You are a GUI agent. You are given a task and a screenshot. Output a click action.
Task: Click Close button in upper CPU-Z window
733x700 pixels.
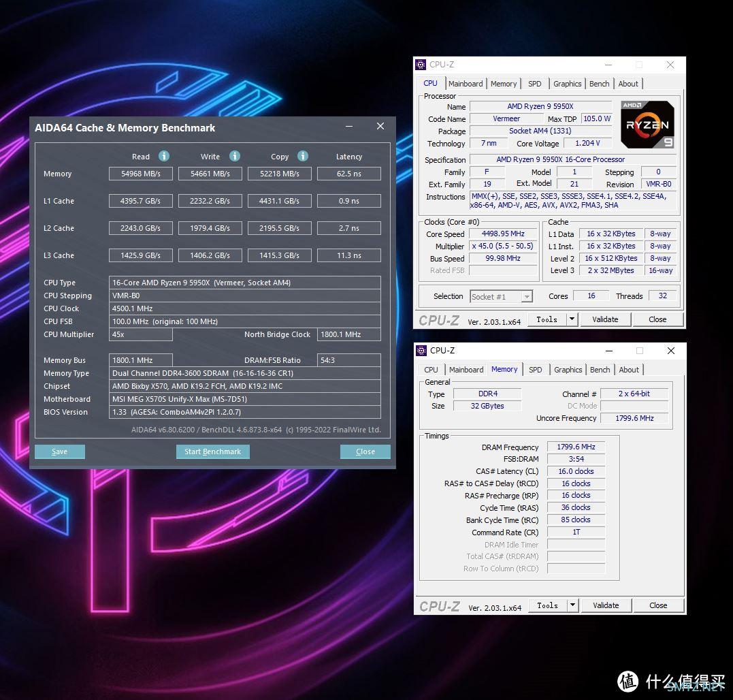tap(657, 319)
